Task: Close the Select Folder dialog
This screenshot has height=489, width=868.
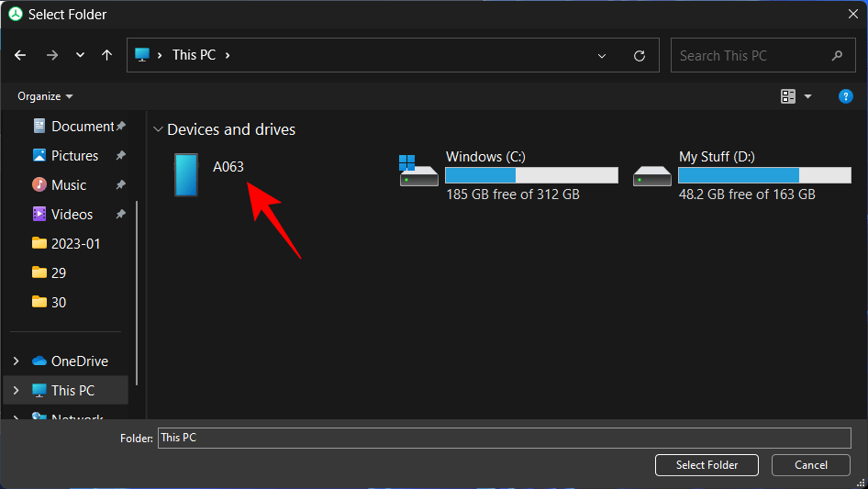Action: (853, 14)
